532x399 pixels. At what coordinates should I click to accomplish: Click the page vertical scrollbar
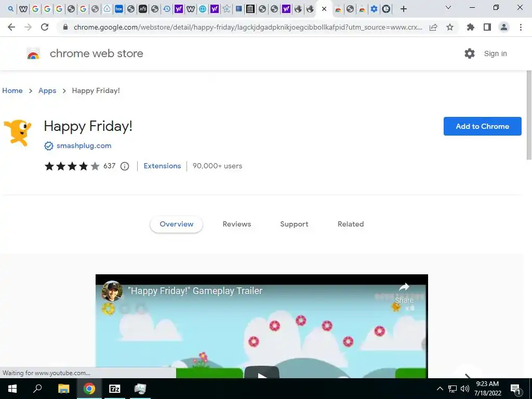pyautogui.click(x=528, y=115)
